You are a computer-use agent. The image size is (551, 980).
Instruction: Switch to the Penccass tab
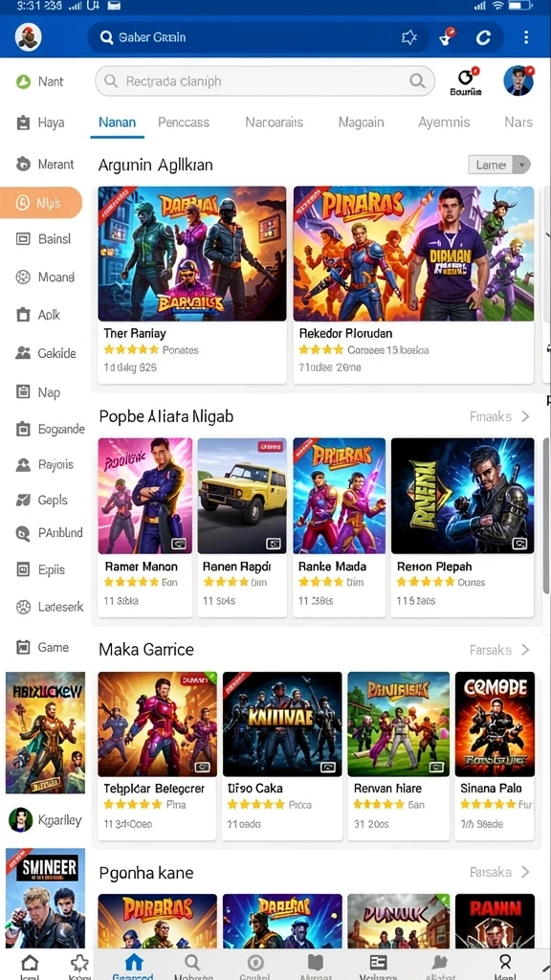(x=184, y=122)
